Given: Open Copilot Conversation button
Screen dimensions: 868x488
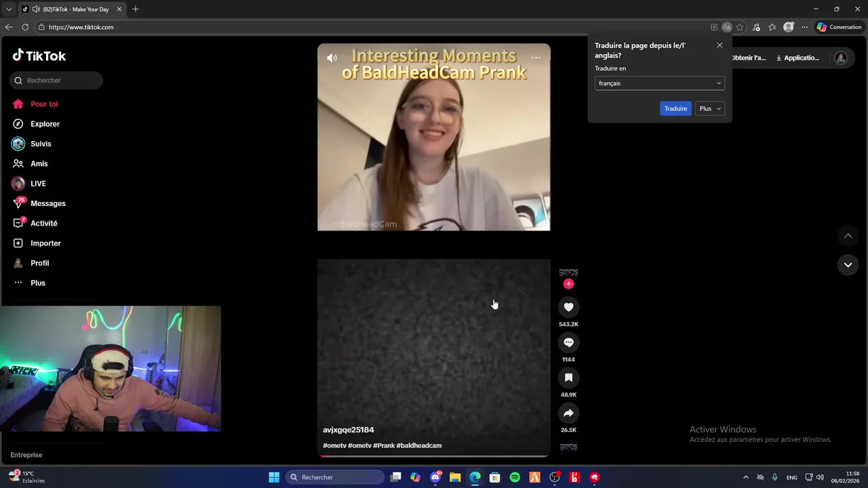Looking at the screenshot, I should [839, 27].
